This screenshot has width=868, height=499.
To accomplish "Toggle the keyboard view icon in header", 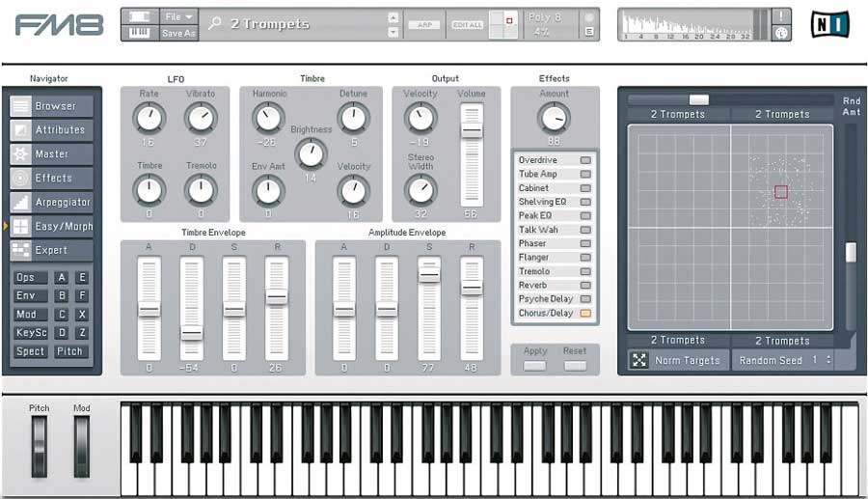I will click(139, 33).
